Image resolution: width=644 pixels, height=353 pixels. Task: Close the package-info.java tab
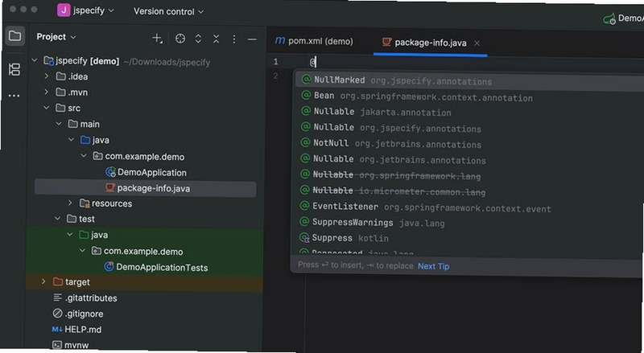(x=477, y=43)
